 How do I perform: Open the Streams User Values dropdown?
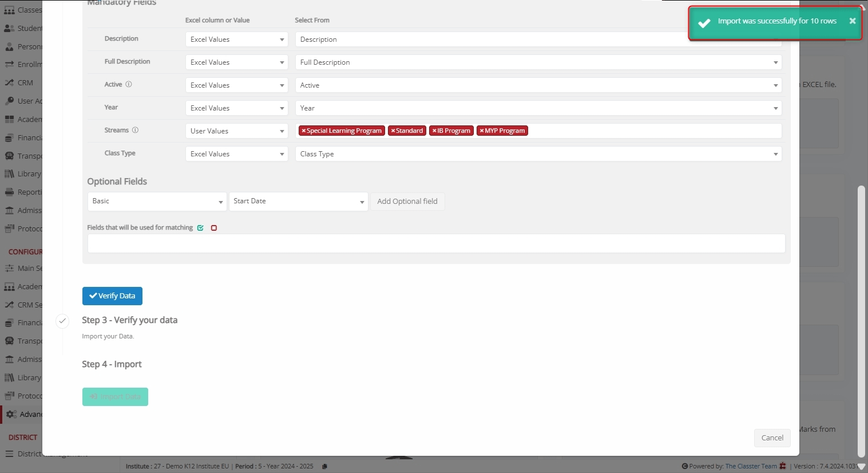click(x=236, y=131)
